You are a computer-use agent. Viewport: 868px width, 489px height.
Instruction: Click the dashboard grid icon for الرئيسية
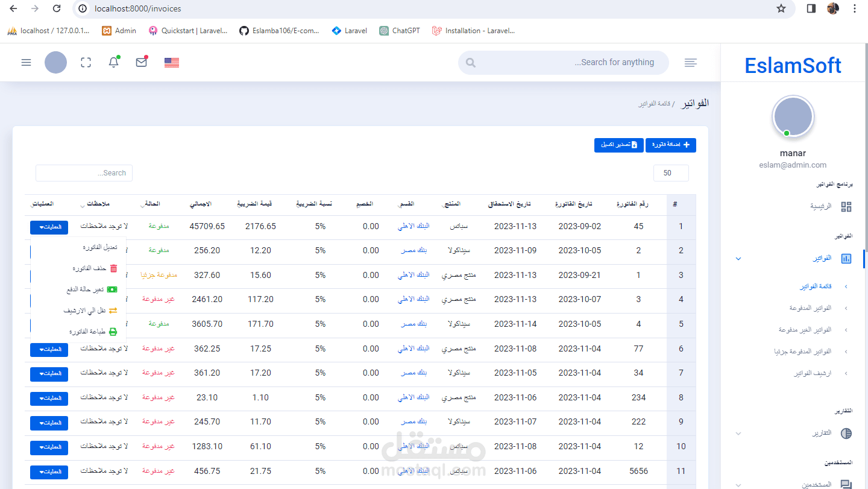point(846,207)
